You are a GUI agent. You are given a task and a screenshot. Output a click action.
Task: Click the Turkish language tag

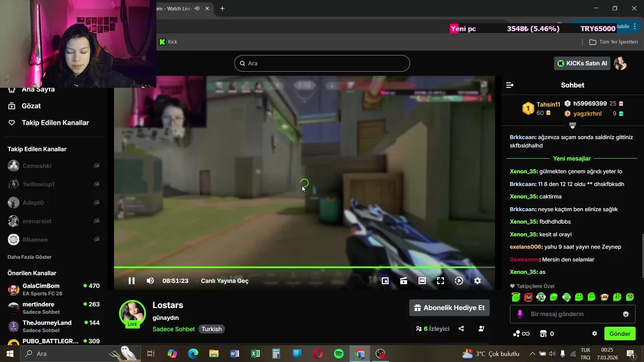point(211,329)
